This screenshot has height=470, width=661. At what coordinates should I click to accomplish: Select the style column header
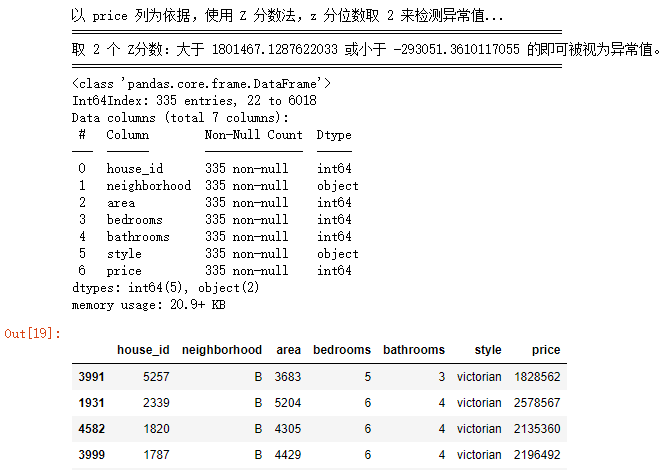tap(488, 350)
